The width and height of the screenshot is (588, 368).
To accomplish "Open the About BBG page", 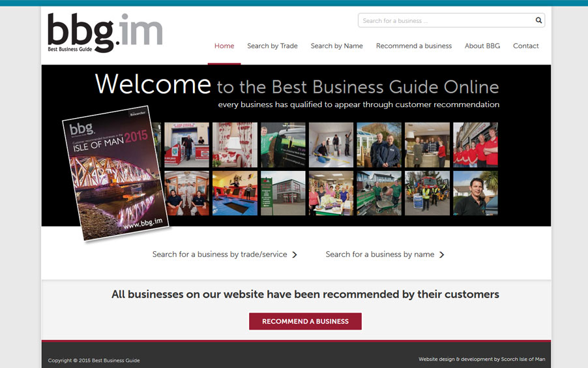I will (x=482, y=46).
